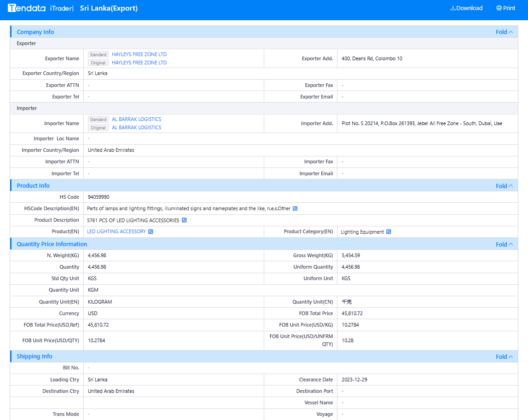Click '5761 PCS OF LED LIGHTING ACCESSORIES' text
This screenshot has width=528, height=420.
pos(133,220)
